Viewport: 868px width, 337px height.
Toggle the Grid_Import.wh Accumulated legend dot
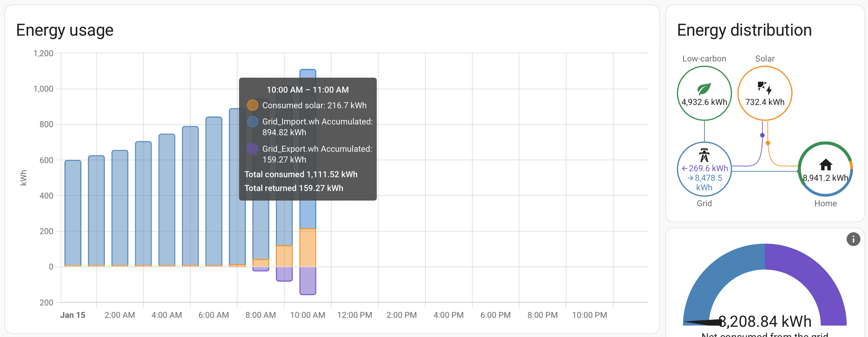pyautogui.click(x=252, y=121)
